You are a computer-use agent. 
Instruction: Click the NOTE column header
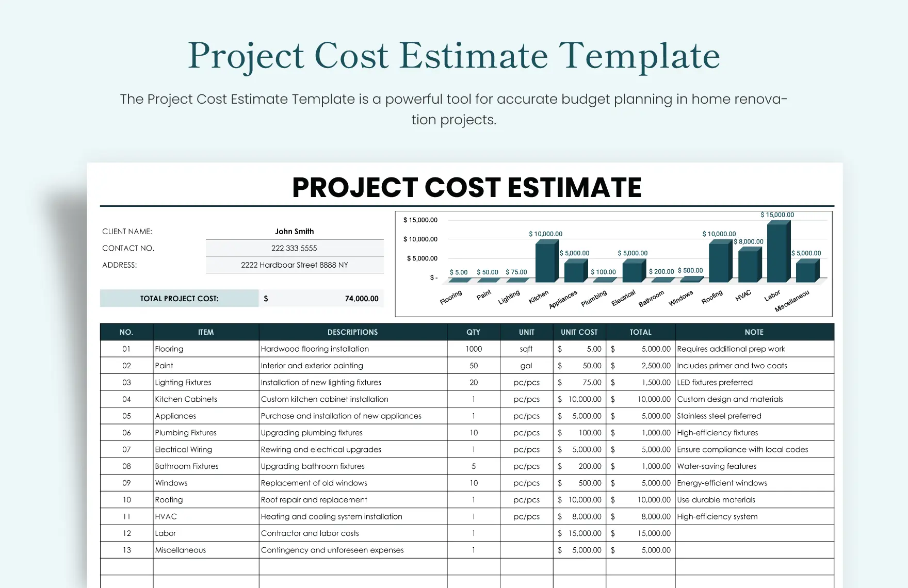(753, 332)
